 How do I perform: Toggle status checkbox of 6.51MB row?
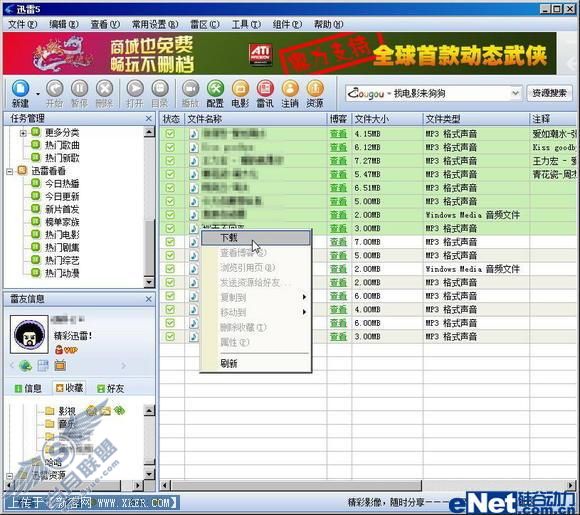pos(170,188)
